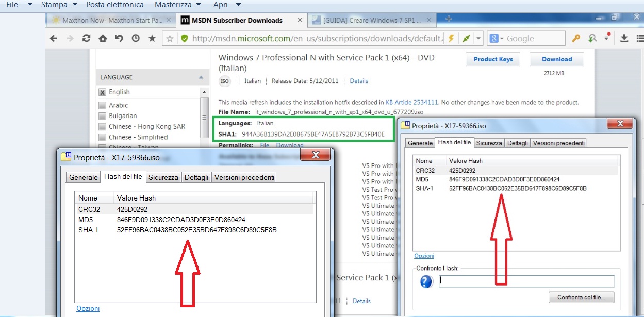Open the browser home page icon
644x317 pixels.
click(103, 38)
